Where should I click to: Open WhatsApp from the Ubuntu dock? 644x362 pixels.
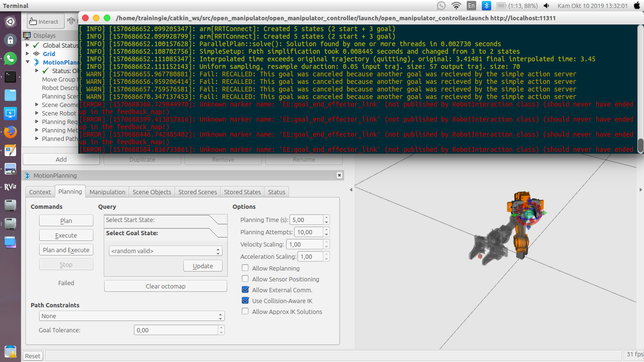click(10, 58)
